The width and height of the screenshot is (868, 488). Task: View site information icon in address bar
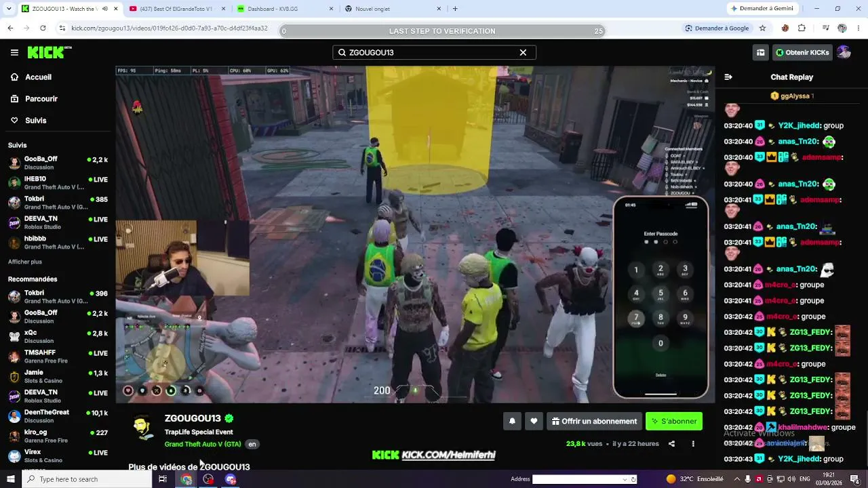pyautogui.click(x=62, y=28)
